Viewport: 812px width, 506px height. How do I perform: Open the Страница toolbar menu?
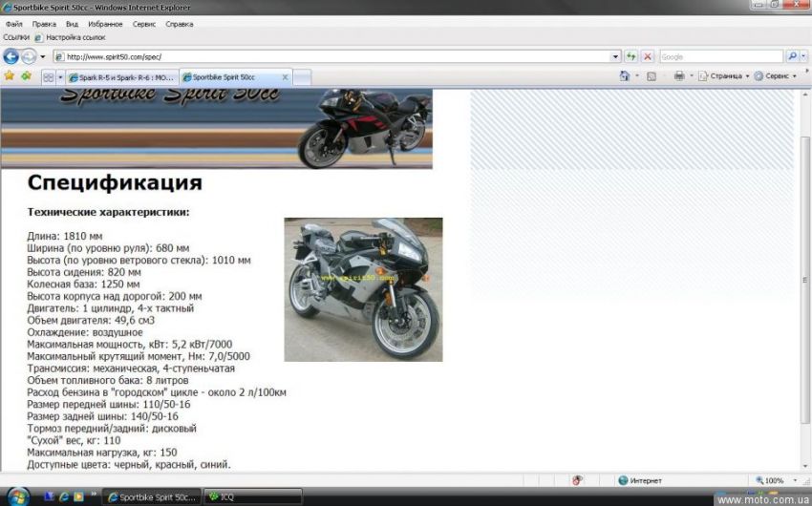pos(724,76)
